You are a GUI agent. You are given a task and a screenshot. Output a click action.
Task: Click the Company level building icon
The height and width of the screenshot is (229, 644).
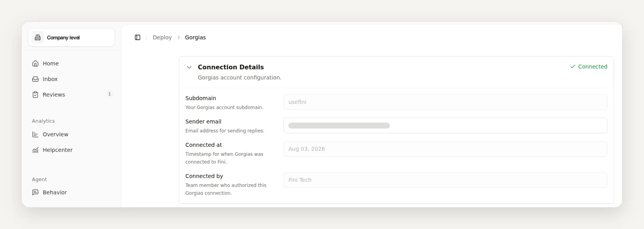38,37
